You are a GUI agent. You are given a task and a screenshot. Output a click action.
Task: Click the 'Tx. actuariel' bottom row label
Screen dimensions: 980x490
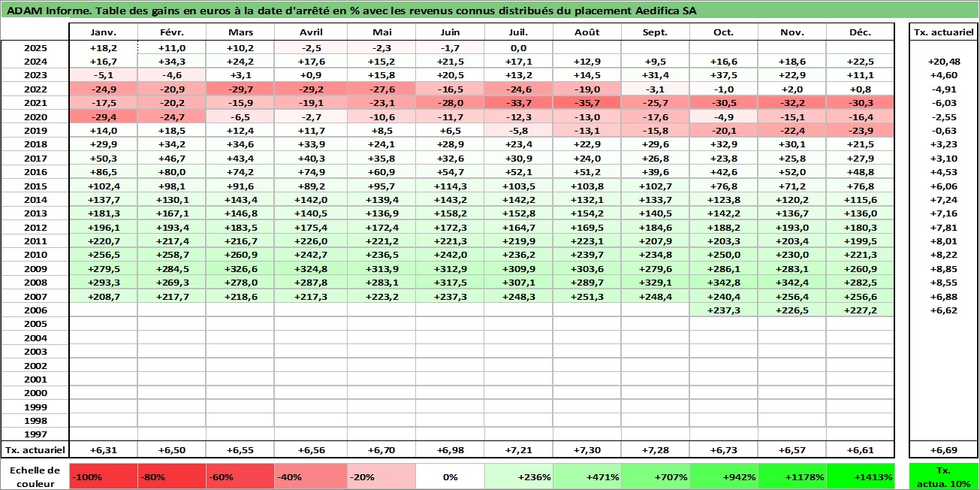coord(35,450)
